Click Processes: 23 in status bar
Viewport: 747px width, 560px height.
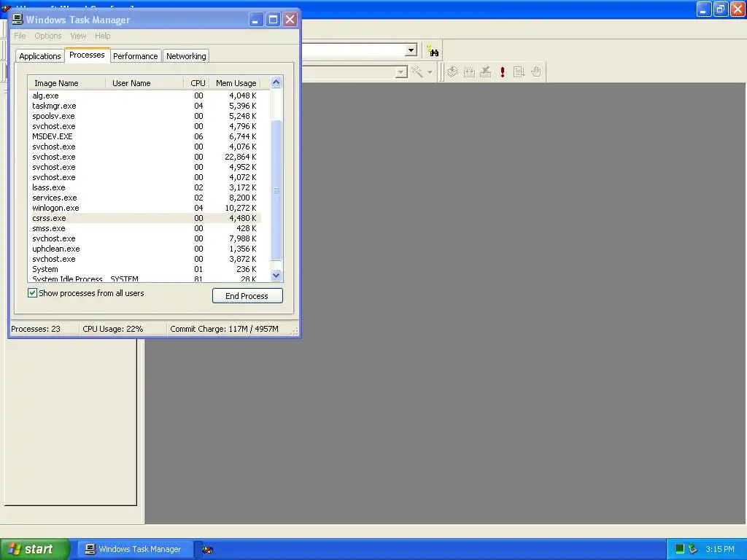[x=36, y=329]
